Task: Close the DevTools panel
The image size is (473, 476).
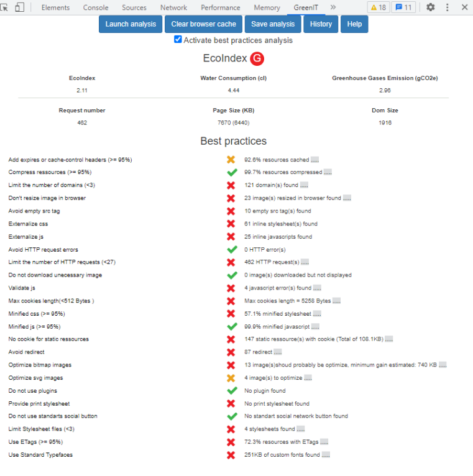Action: click(464, 7)
